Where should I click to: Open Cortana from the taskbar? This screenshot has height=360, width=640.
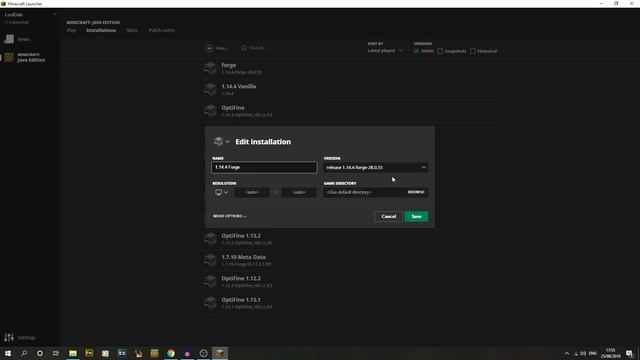pos(40,353)
